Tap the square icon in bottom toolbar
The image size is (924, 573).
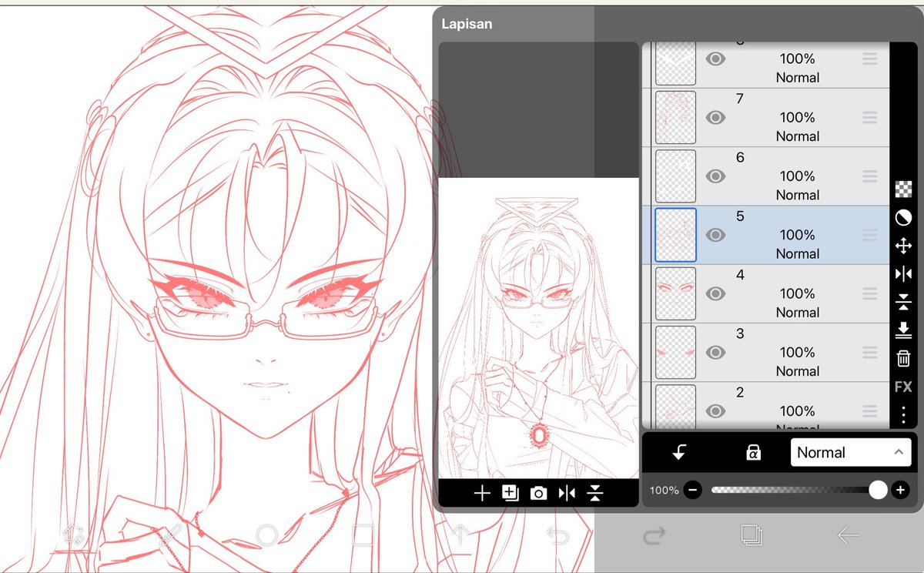[x=363, y=535]
